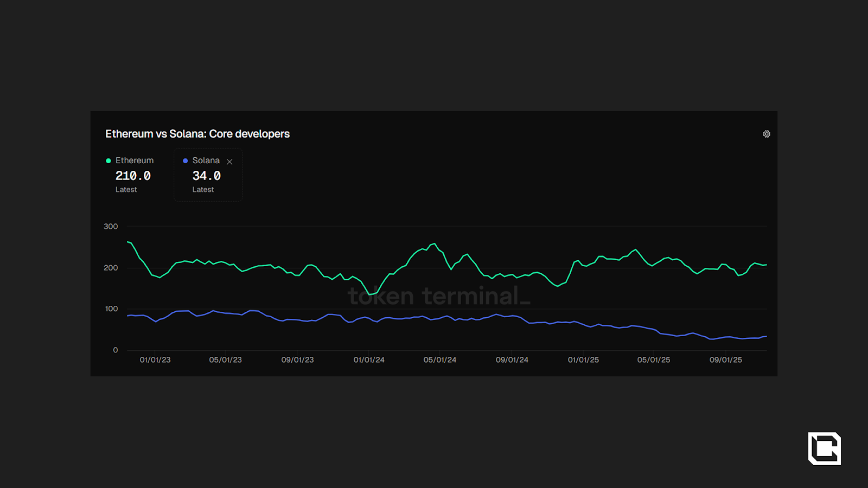The width and height of the screenshot is (868, 488).
Task: Select the 09/01/25 date tick label
Action: click(726, 360)
